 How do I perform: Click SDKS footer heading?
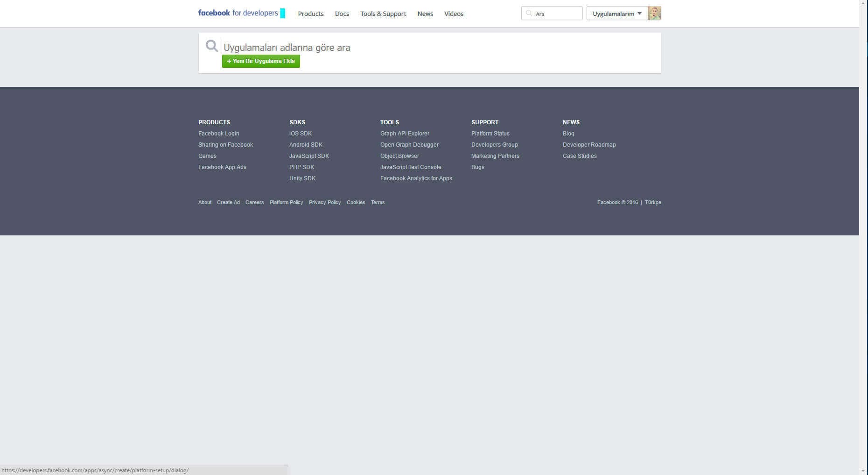pyautogui.click(x=297, y=122)
